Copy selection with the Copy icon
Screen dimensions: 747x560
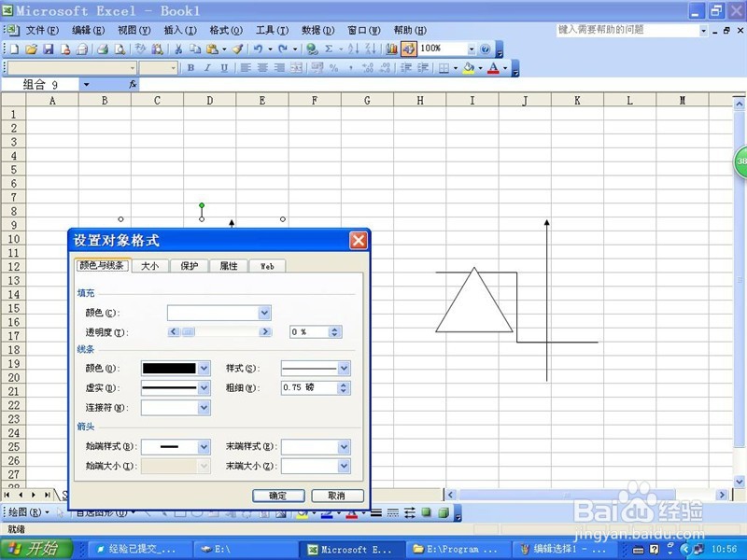195,49
